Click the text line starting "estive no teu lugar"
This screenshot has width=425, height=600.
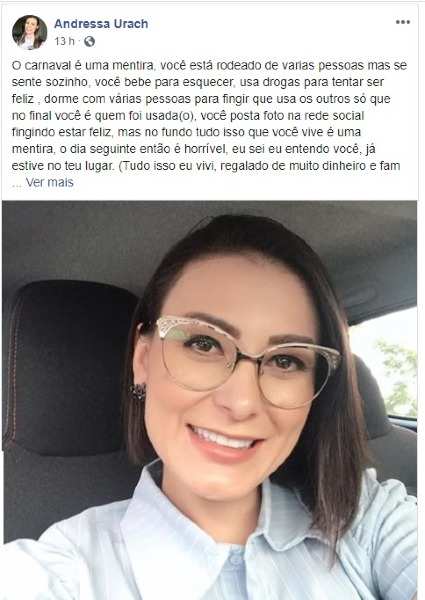coord(206,166)
